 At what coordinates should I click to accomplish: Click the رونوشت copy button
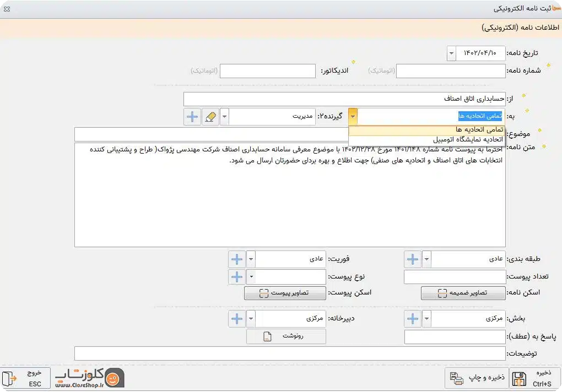[286, 336]
